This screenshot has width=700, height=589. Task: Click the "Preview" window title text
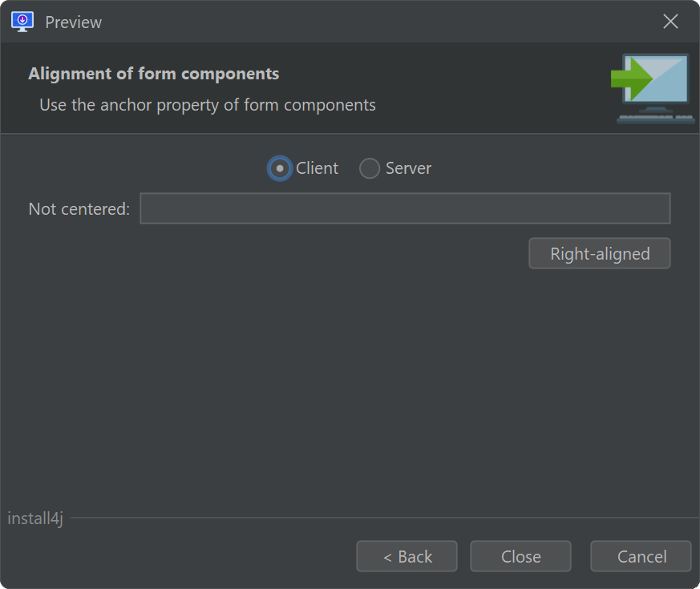pyautogui.click(x=74, y=22)
